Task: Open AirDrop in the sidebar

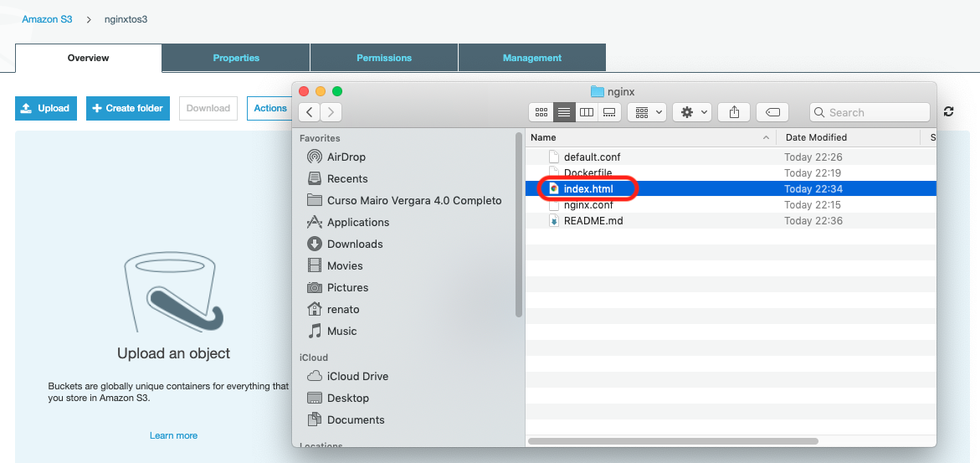Action: click(x=336, y=157)
